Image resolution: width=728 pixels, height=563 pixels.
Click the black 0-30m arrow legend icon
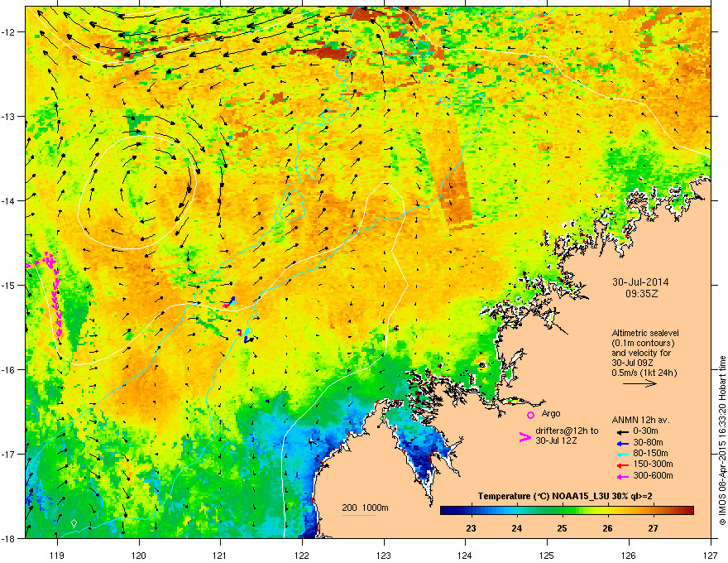(x=623, y=431)
